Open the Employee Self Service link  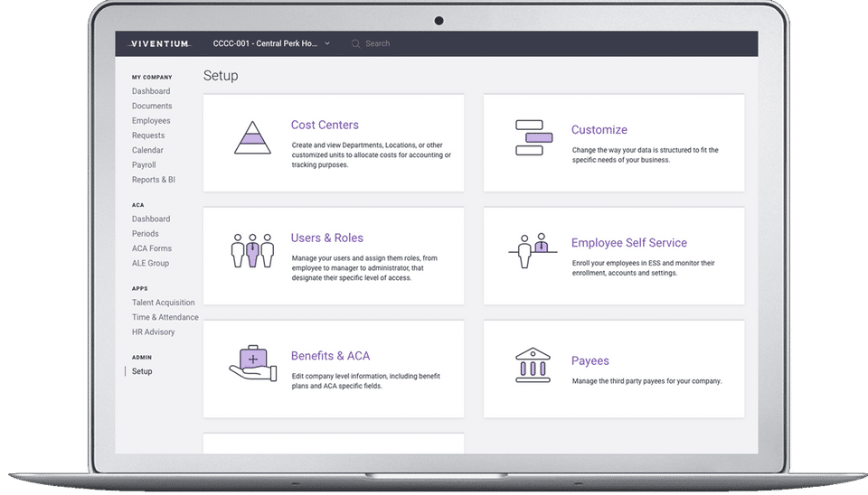(x=629, y=243)
